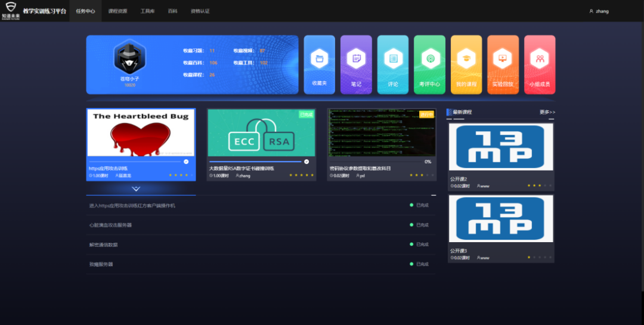The image size is (644, 325).
Task: Open the 小组成员 group members icon
Action: 540,59
